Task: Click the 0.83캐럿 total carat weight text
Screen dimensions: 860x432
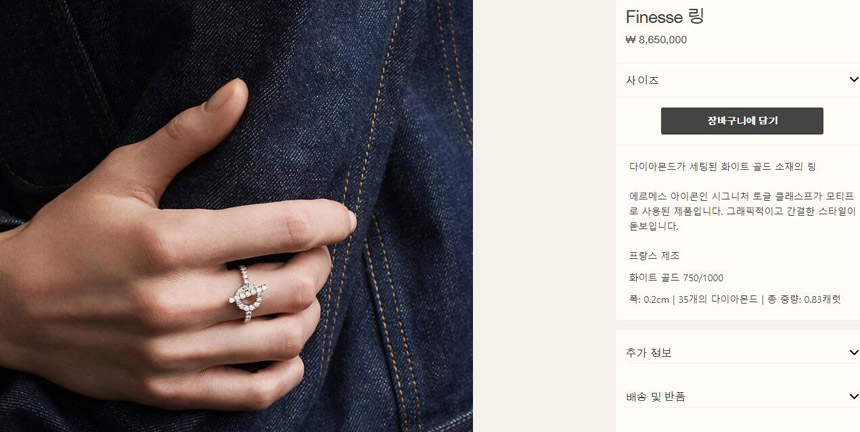Action: [x=822, y=300]
